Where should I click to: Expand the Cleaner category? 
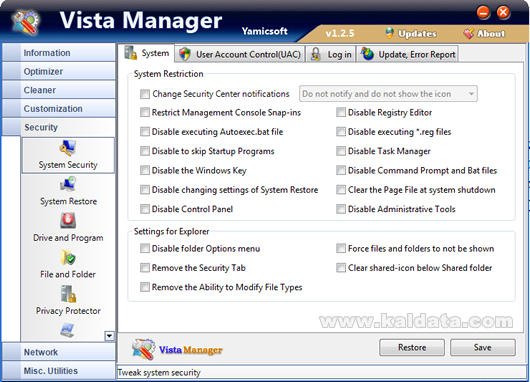(58, 90)
